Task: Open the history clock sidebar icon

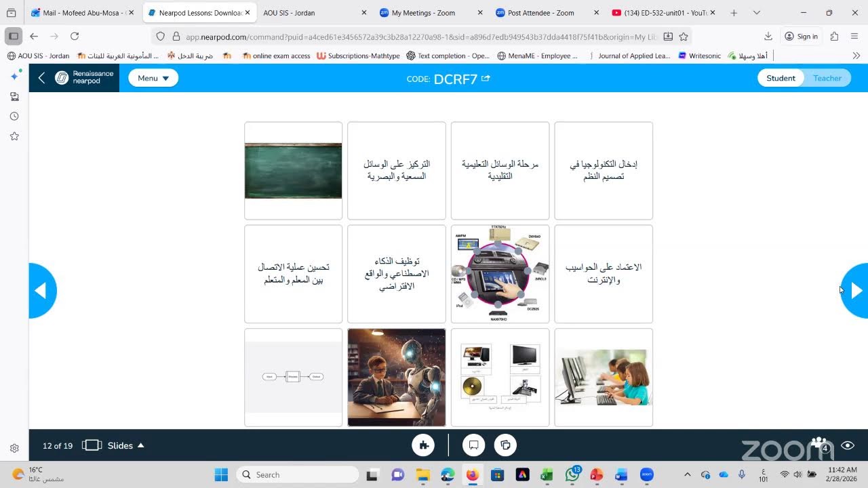Action: click(14, 117)
